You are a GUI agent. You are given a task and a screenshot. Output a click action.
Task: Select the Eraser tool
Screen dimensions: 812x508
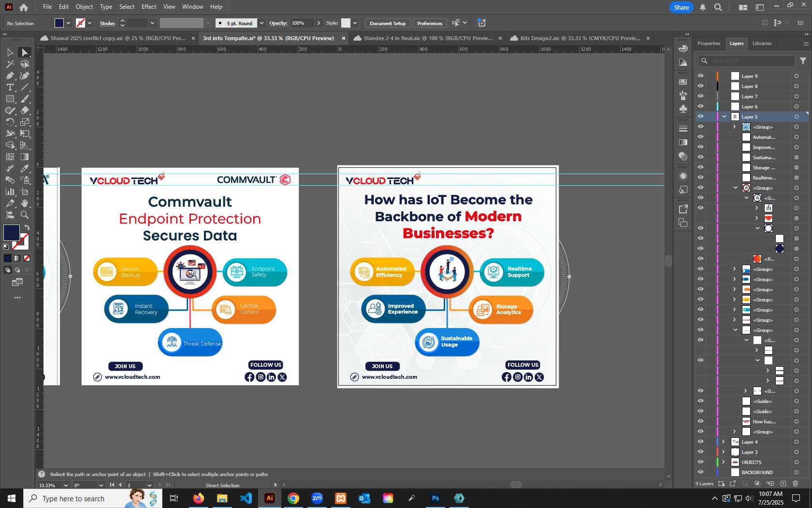coord(25,110)
